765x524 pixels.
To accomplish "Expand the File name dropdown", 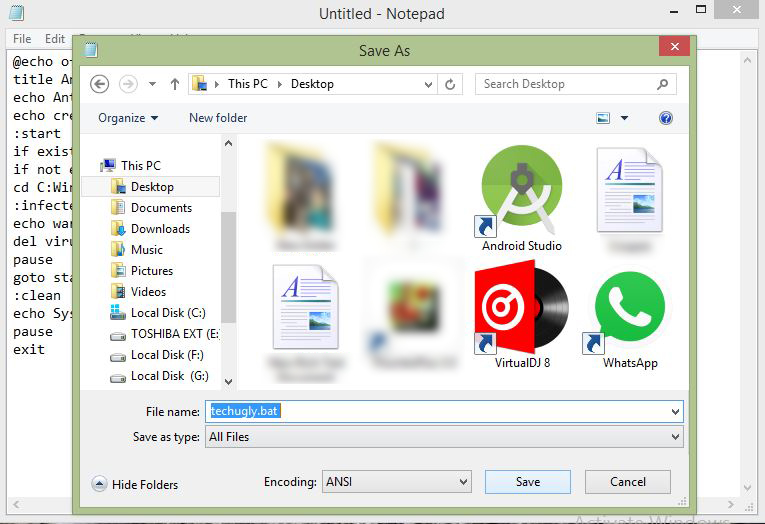I will coord(675,412).
